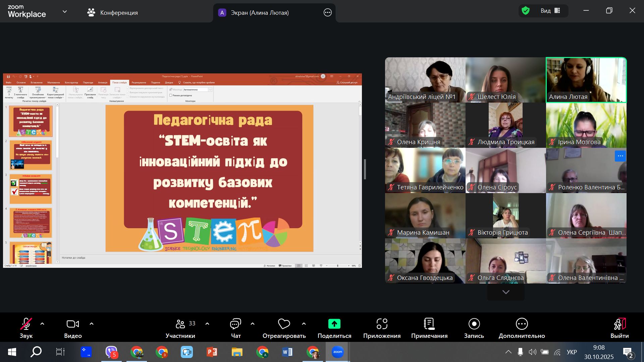Leave the meeting via Выйти
The width and height of the screenshot is (644, 362).
click(x=620, y=324)
